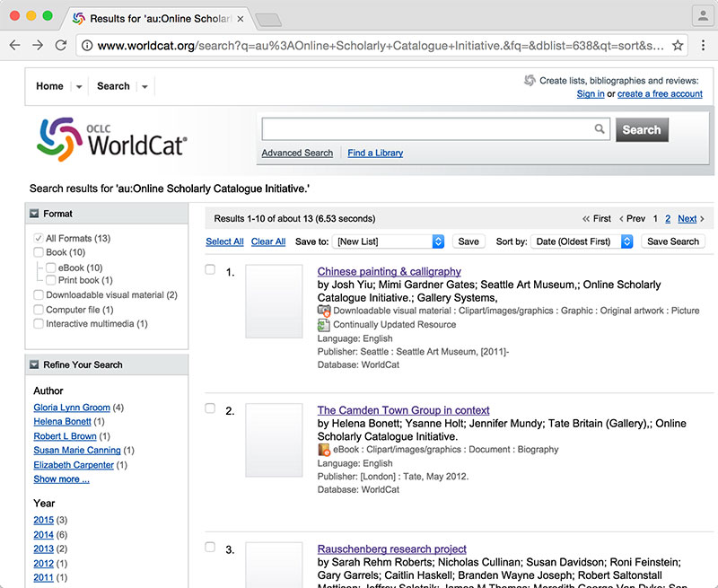The width and height of the screenshot is (718, 588).
Task: Toggle the All Formats checkbox
Action: point(39,238)
